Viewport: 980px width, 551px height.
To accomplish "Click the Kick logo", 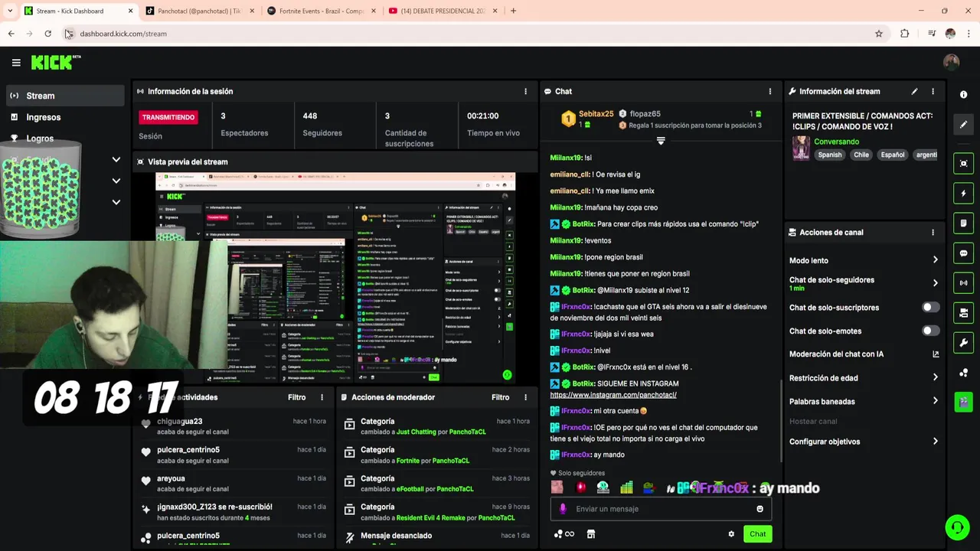I will click(x=55, y=63).
